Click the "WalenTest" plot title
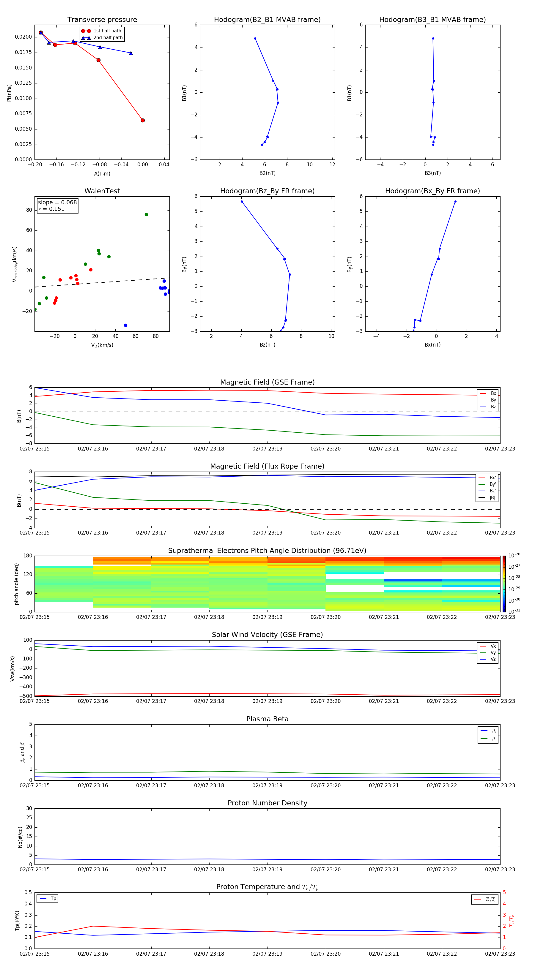This screenshot has height=980, width=535. pyautogui.click(x=102, y=191)
